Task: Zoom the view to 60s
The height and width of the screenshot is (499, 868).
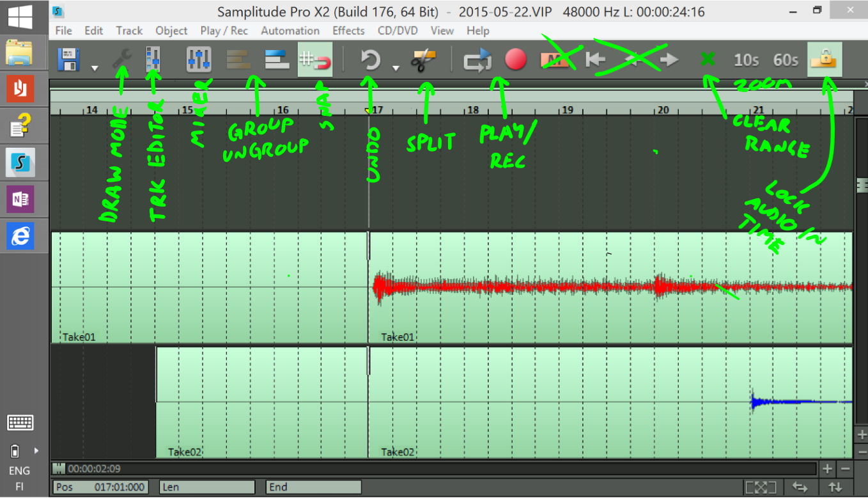Action: (x=786, y=60)
